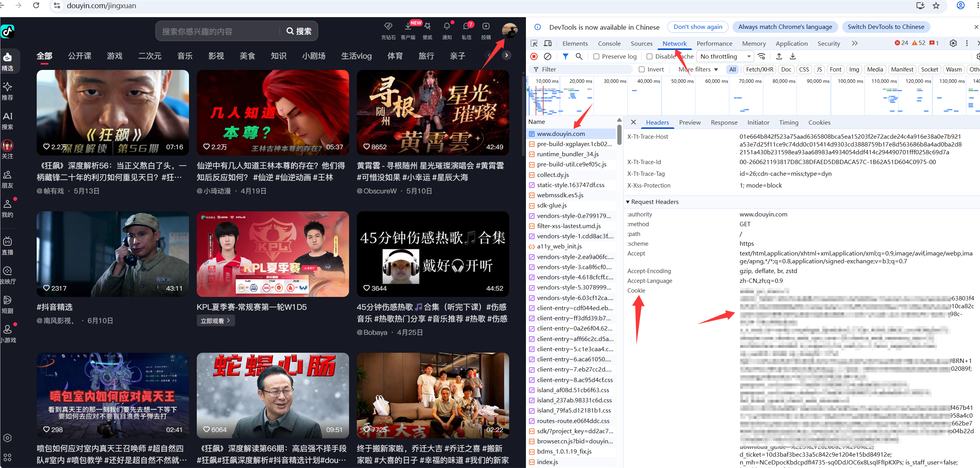The width and height of the screenshot is (980, 468).
Task: Open 短剧 in the sidebar
Action: pyautogui.click(x=7, y=304)
